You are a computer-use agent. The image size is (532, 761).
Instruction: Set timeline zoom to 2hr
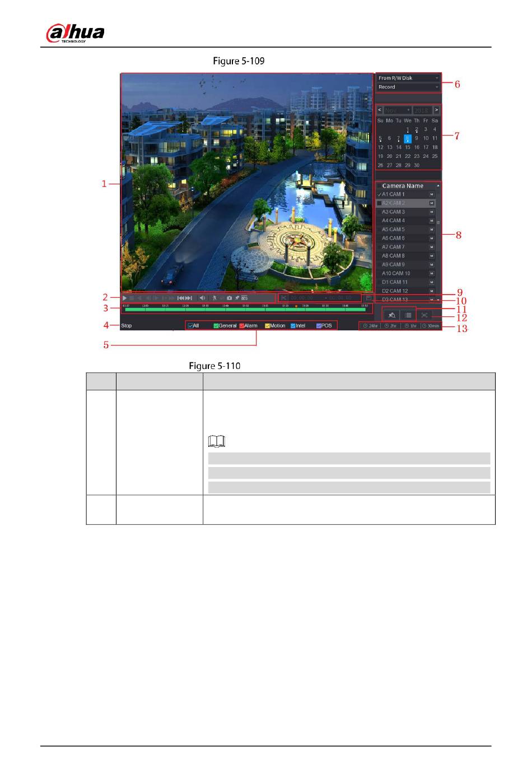(390, 326)
